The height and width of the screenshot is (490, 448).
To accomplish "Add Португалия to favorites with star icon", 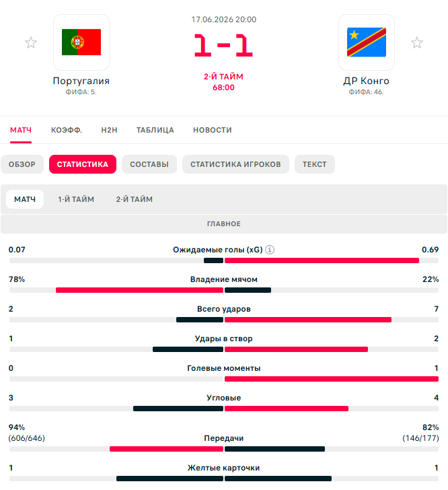I will point(31,42).
